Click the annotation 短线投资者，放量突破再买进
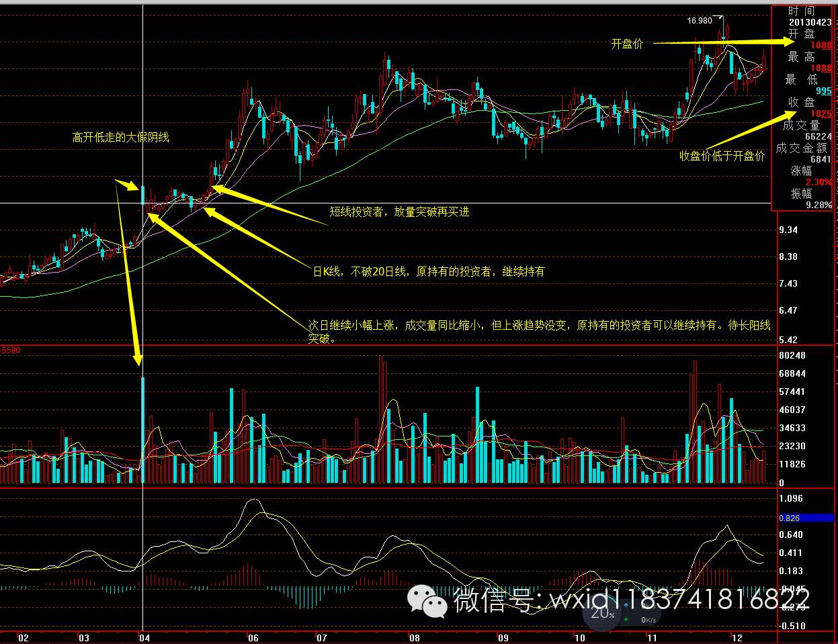 pos(399,212)
